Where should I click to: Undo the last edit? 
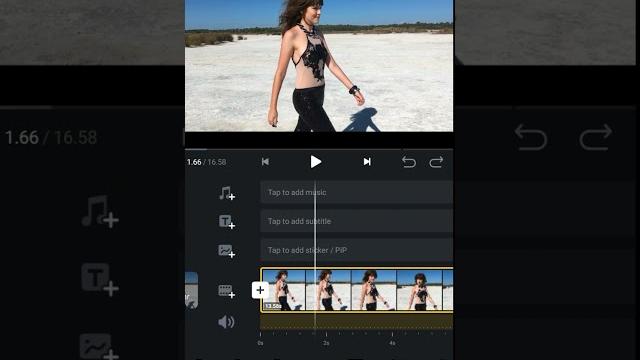pos(409,162)
